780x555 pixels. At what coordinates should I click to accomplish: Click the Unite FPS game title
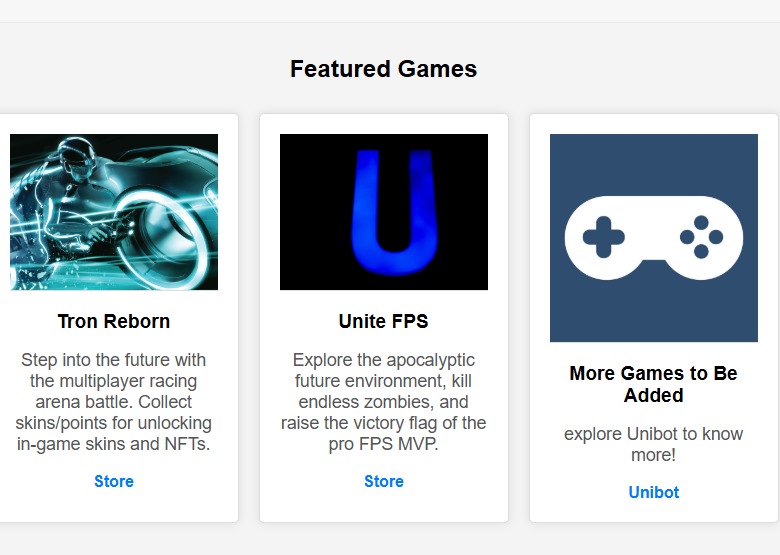(x=384, y=321)
